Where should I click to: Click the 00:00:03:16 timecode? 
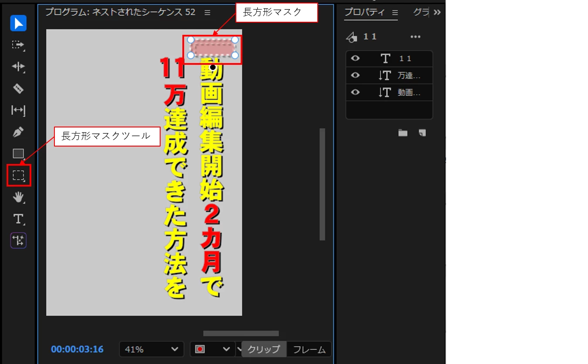click(x=77, y=349)
